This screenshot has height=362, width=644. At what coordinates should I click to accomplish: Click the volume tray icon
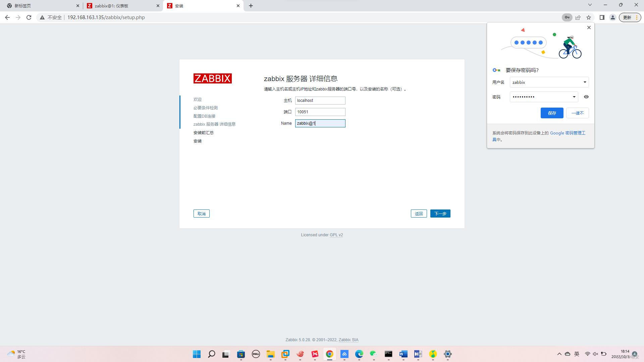click(x=595, y=354)
